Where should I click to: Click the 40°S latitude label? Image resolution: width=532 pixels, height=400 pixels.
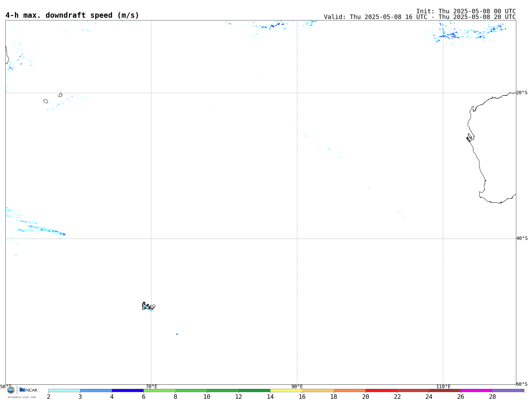pos(522,238)
